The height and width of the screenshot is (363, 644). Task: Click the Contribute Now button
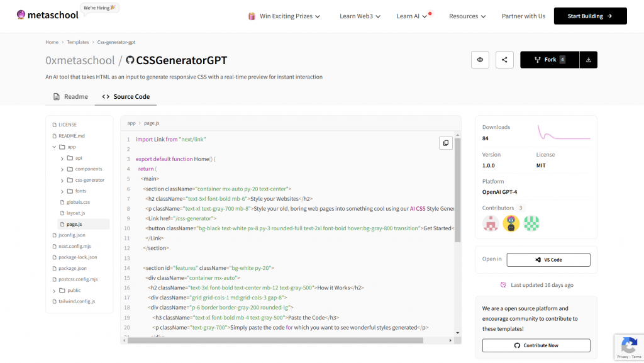point(536,345)
